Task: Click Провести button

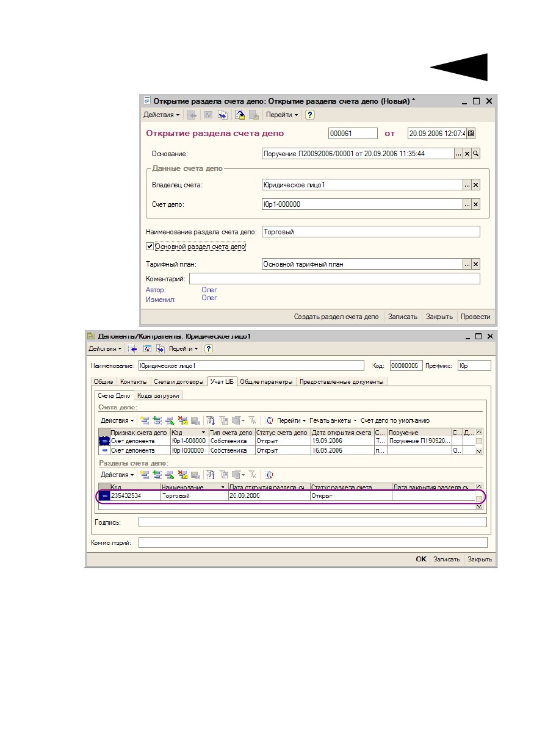Action: (x=475, y=317)
